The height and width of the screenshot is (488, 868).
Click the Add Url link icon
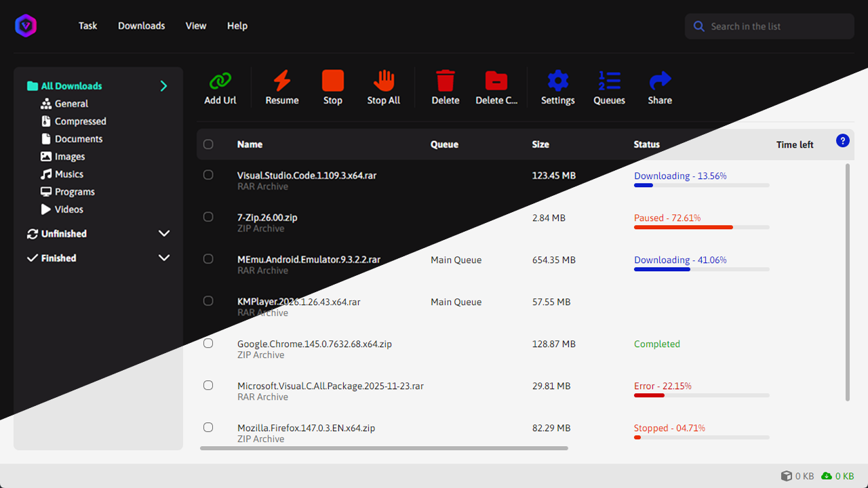pos(220,81)
